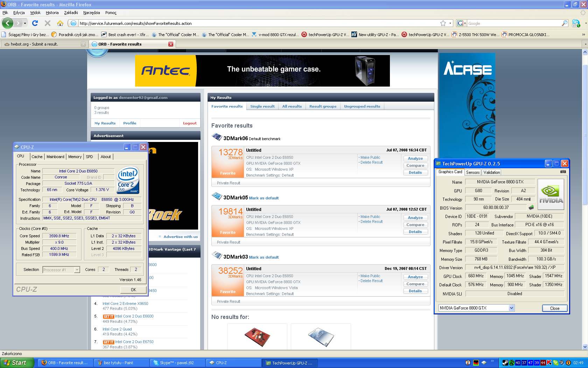Switch to the CPU-Z Mainboard tab
Screen dimensions: 588x368
coord(55,157)
